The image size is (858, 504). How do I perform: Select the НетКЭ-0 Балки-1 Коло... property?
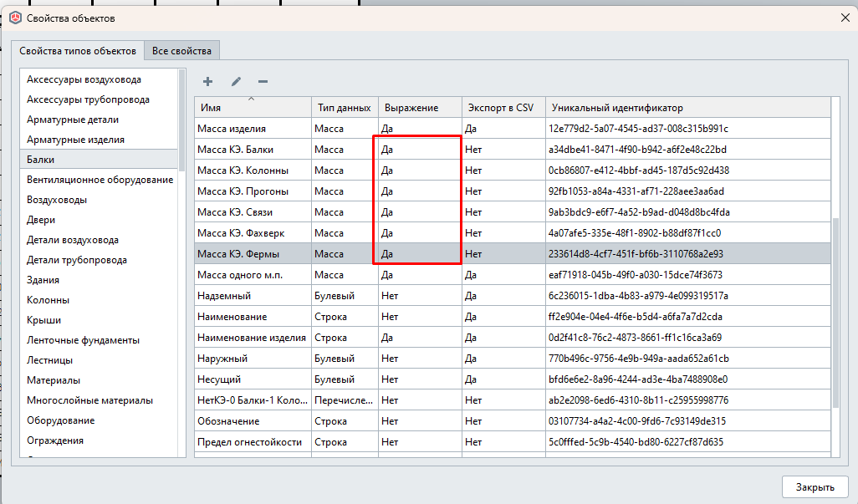pos(512,400)
